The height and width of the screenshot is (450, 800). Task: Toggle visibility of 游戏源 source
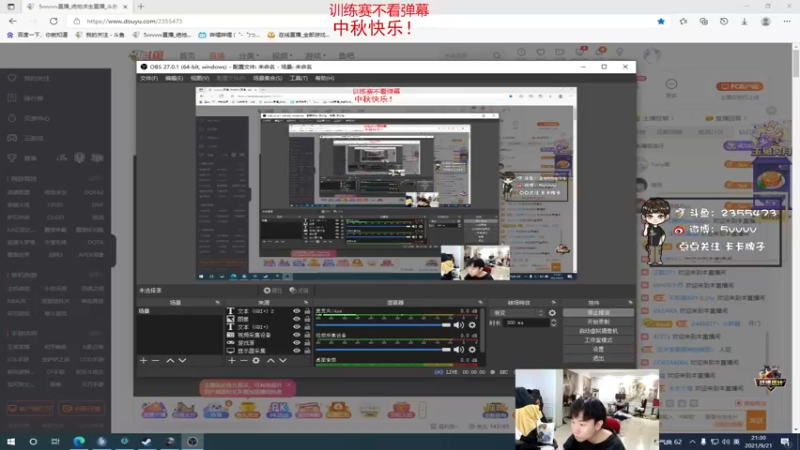point(296,343)
